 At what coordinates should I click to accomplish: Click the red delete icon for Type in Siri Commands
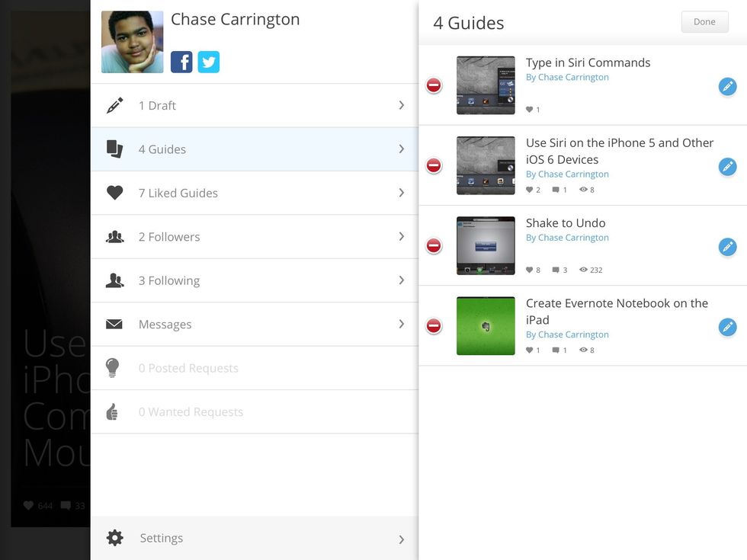(434, 85)
